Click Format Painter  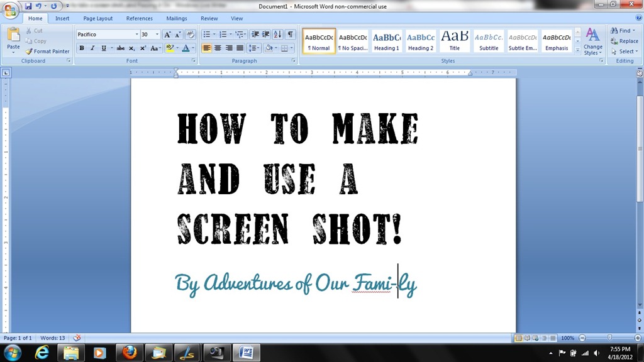pos(47,52)
